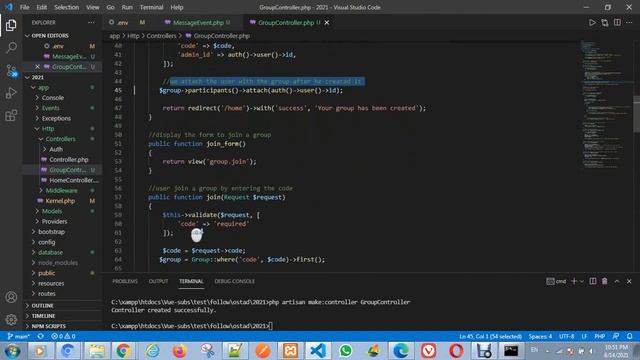This screenshot has height=360, width=640.
Task: Change encoding via UTF-8 indicator
Action: coord(566,336)
